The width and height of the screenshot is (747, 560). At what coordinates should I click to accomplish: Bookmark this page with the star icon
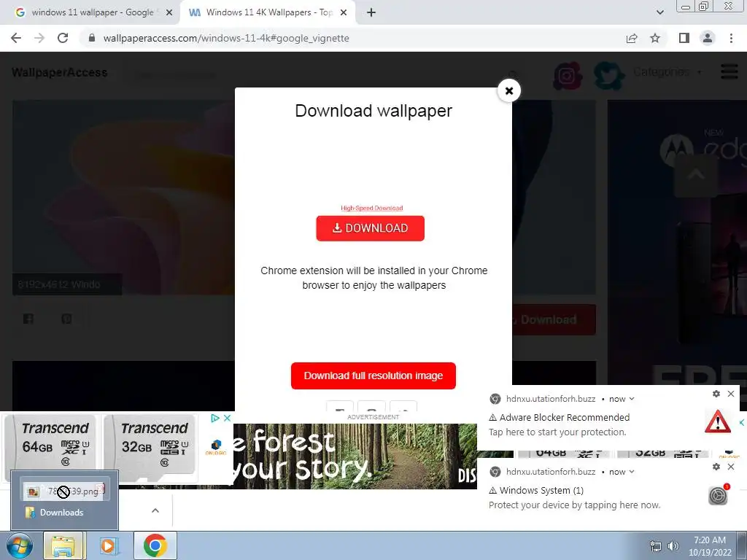(655, 38)
